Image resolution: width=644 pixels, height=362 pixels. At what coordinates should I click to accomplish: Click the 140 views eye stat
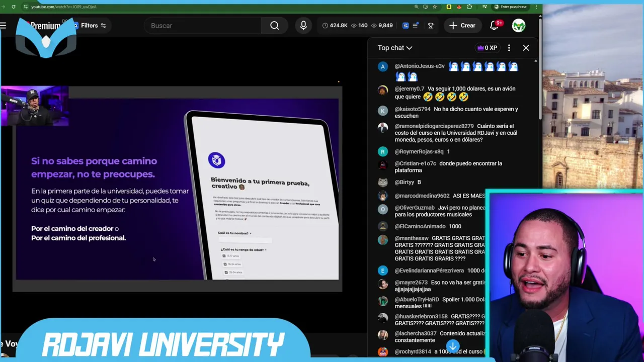[359, 26]
